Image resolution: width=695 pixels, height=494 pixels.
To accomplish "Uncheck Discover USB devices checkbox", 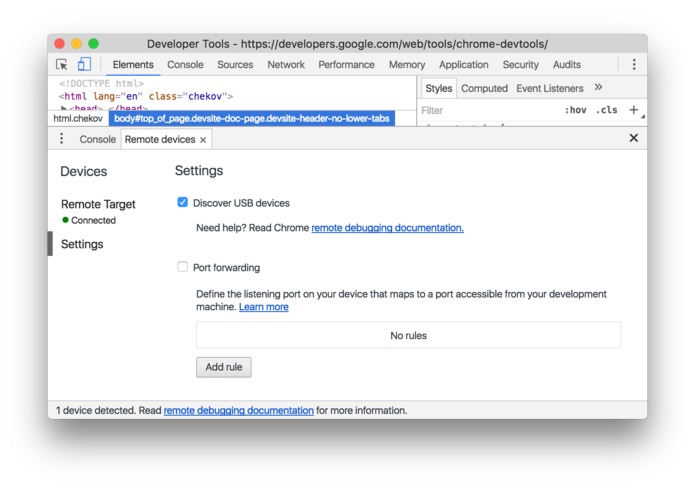I will point(182,202).
